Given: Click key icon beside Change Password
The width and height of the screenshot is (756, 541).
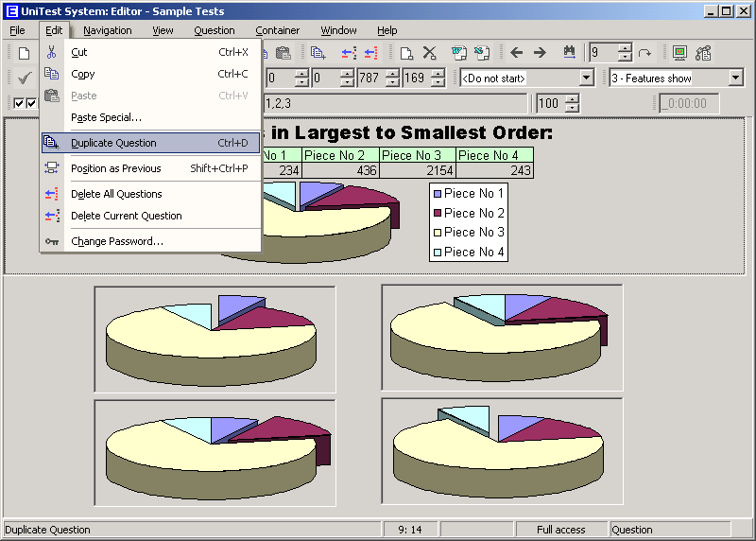Looking at the screenshot, I should (x=52, y=241).
